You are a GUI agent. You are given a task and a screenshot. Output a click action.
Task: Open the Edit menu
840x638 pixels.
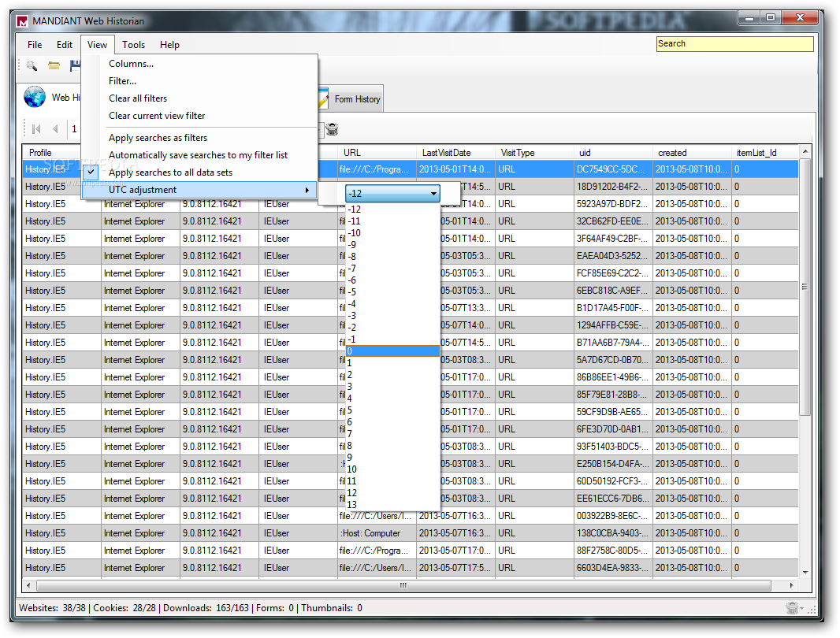(x=65, y=45)
